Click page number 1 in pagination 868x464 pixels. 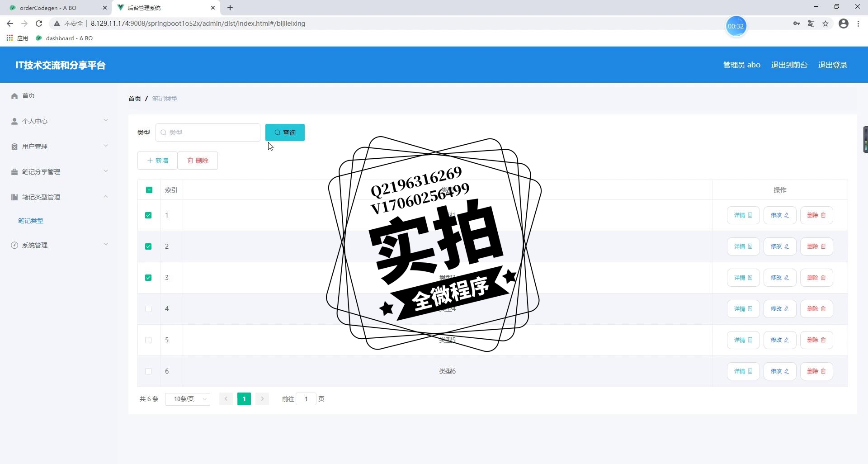(244, 399)
